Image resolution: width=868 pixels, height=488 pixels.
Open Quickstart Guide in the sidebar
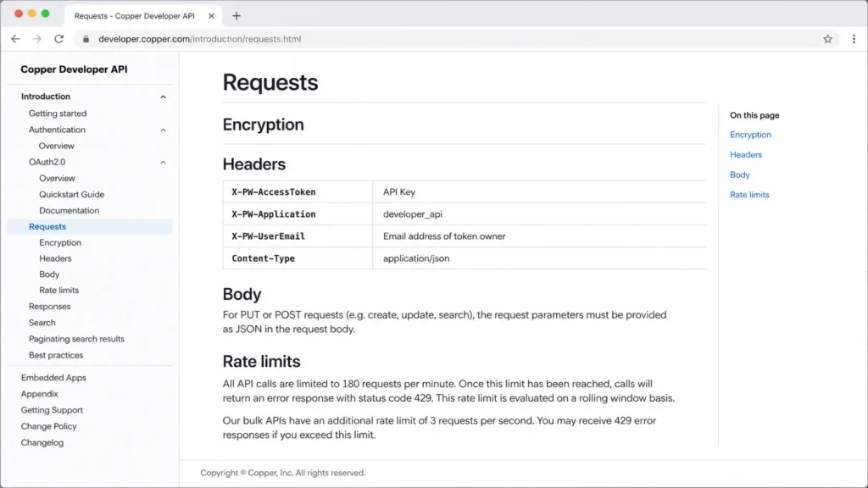[71, 194]
